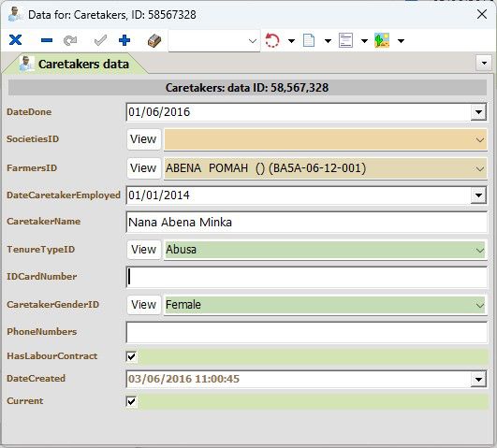This screenshot has height=448, width=497.
Task: Click the cactus landscape picture icon
Action: coord(382,40)
